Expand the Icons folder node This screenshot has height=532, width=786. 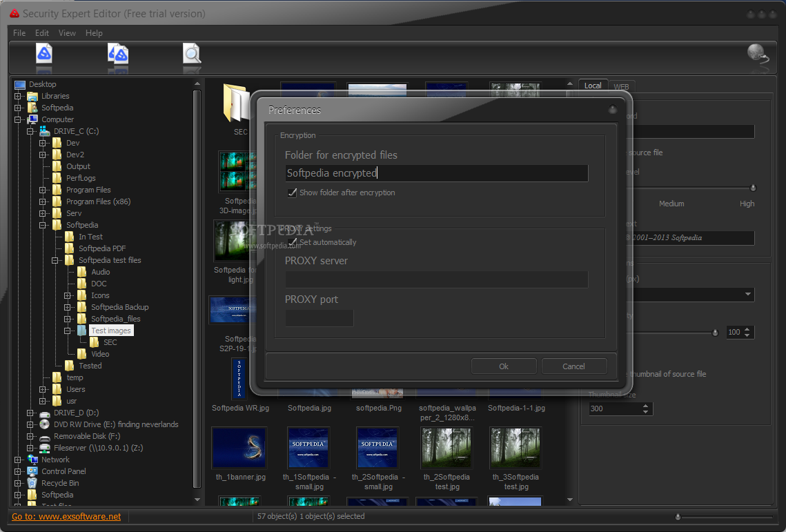coord(67,295)
